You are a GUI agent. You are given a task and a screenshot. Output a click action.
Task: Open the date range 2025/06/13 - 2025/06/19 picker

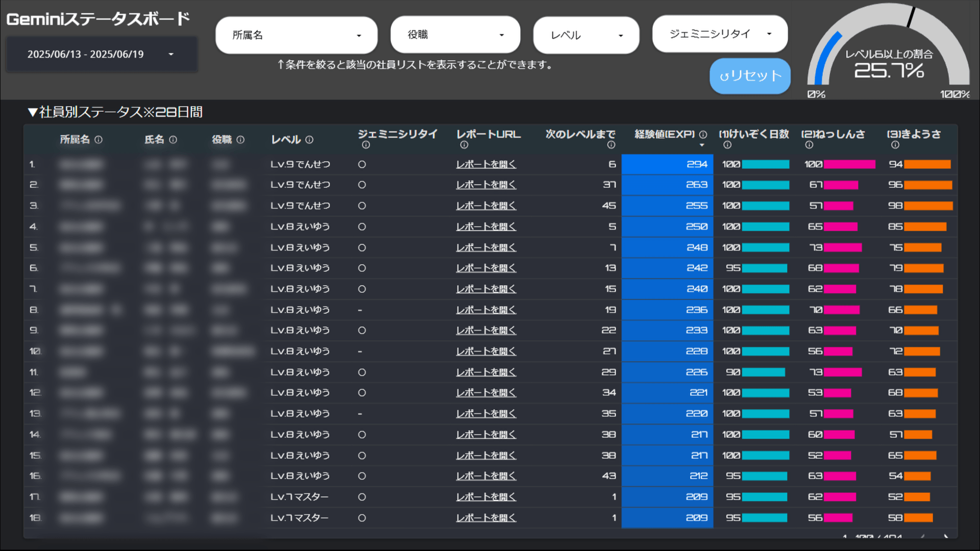[101, 54]
